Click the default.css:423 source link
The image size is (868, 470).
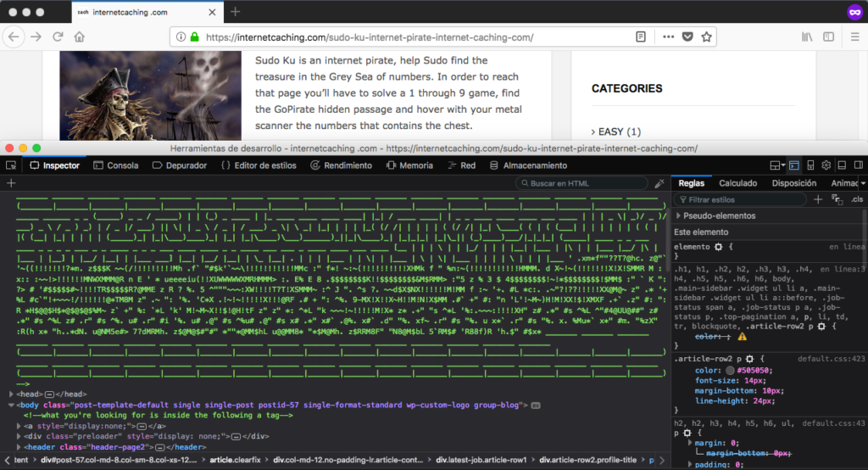(x=831, y=359)
